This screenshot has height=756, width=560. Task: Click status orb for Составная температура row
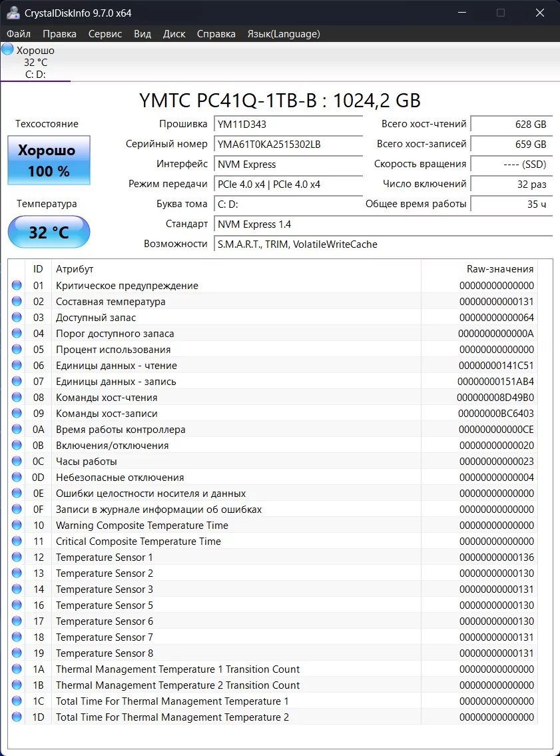click(17, 301)
